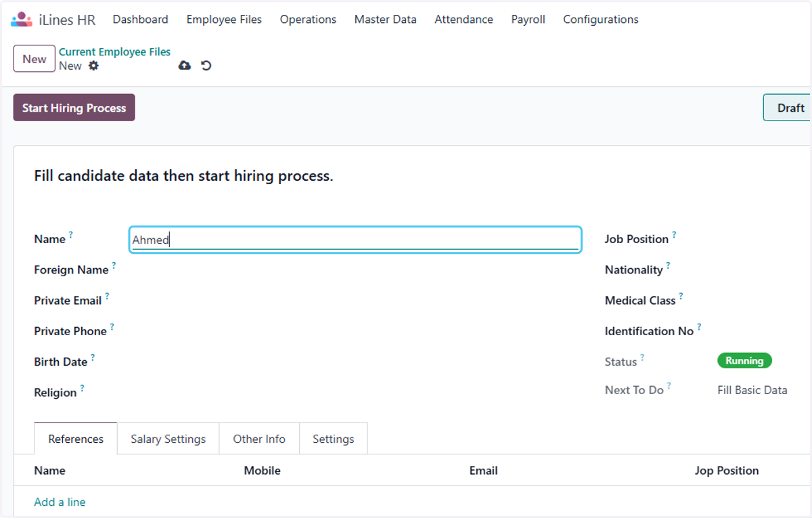812x518 pixels.
Task: Open the Job Position dropdown field
Action: pyautogui.click(x=765, y=239)
